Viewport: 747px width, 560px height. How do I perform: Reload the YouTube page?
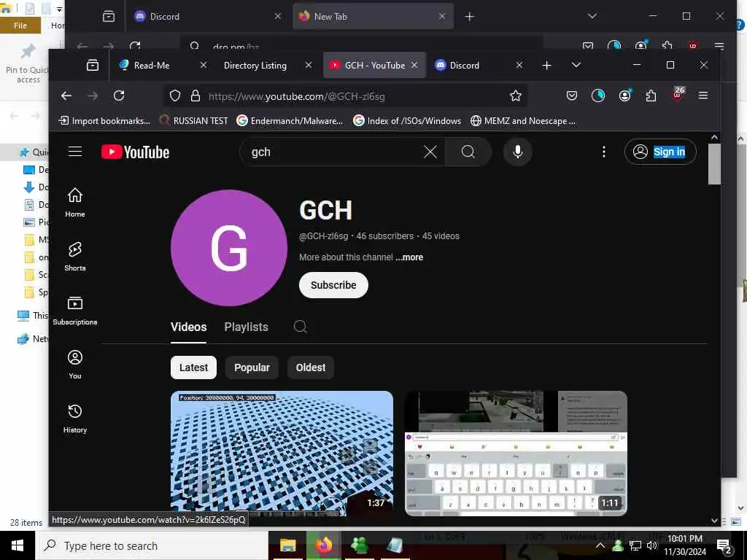pyautogui.click(x=119, y=96)
